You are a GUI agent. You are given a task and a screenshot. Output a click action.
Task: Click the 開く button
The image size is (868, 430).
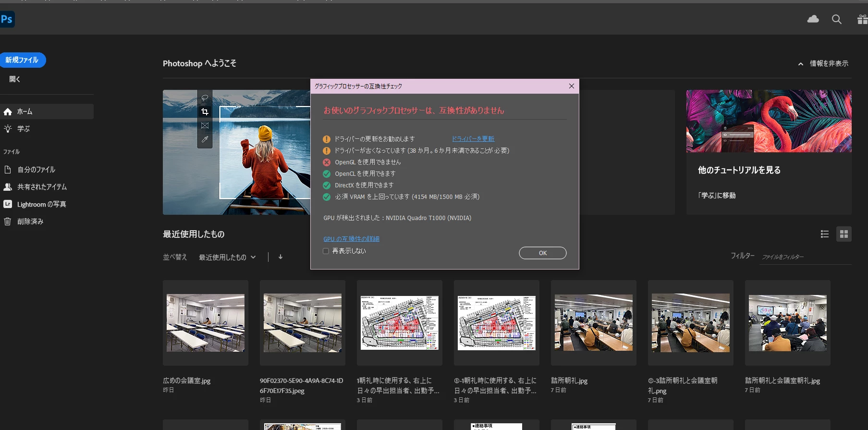(x=15, y=79)
